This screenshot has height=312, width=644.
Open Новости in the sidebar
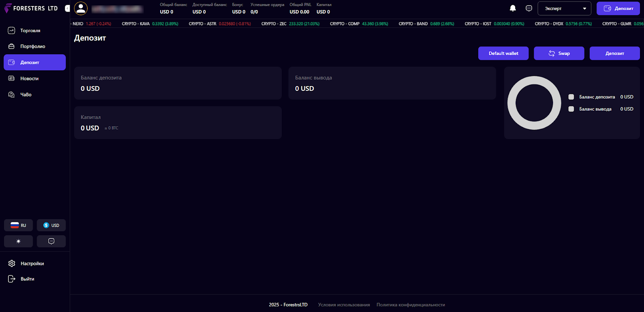tap(29, 79)
